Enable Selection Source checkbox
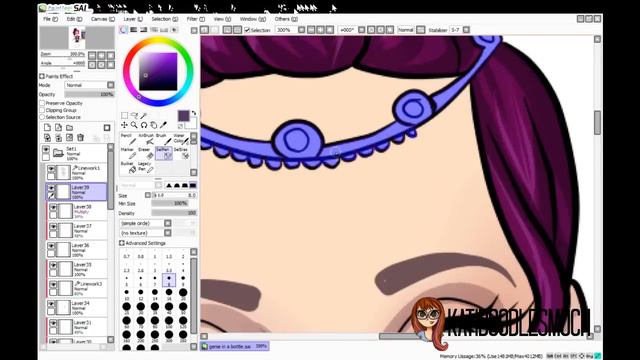The image size is (640, 360). coord(42,117)
